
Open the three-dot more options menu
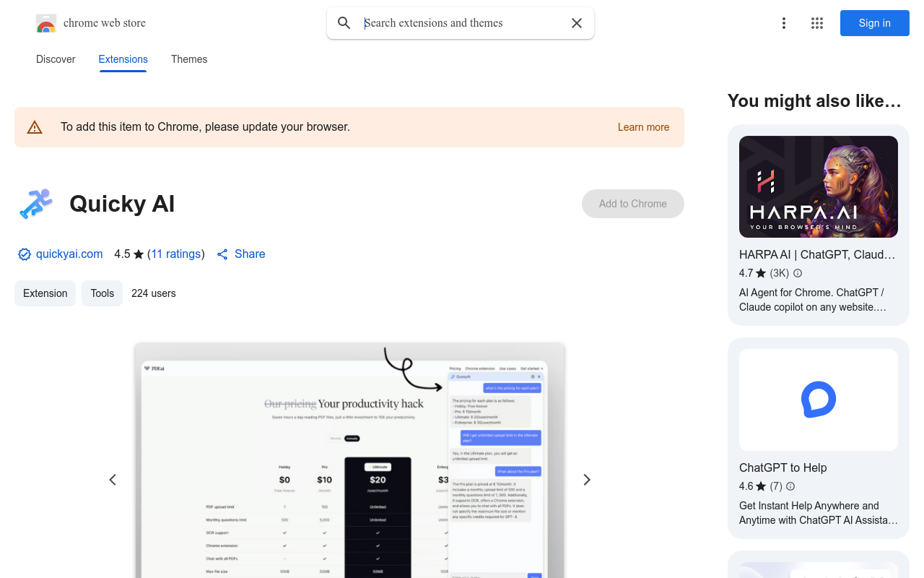coord(784,23)
